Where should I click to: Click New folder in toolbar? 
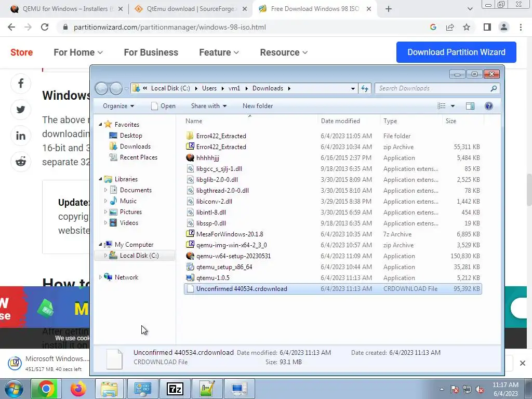point(258,106)
